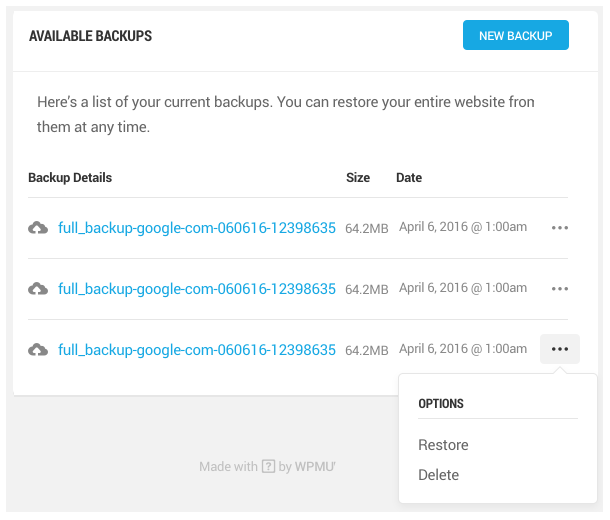Click the cloud download icon in the second backup row

point(38,289)
